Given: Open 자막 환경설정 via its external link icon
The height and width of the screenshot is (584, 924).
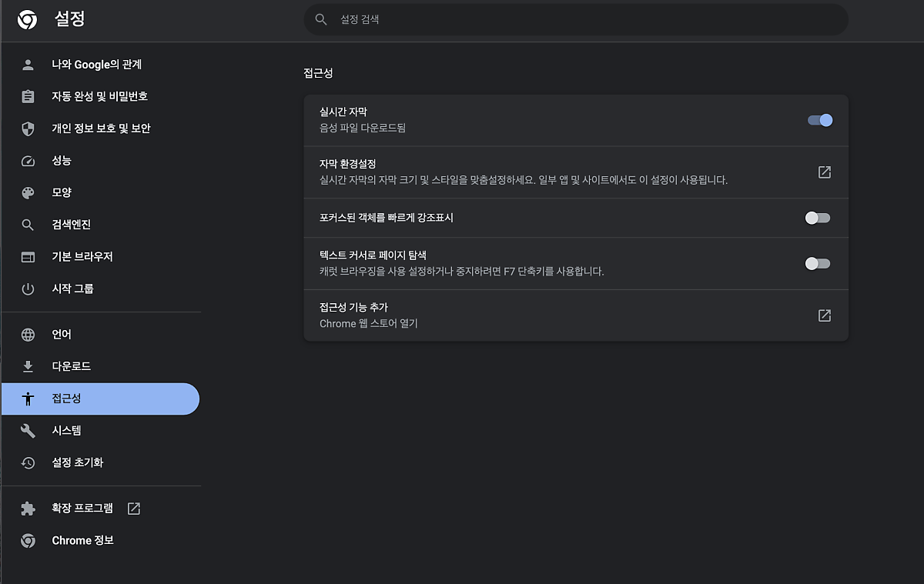Looking at the screenshot, I should pos(824,172).
